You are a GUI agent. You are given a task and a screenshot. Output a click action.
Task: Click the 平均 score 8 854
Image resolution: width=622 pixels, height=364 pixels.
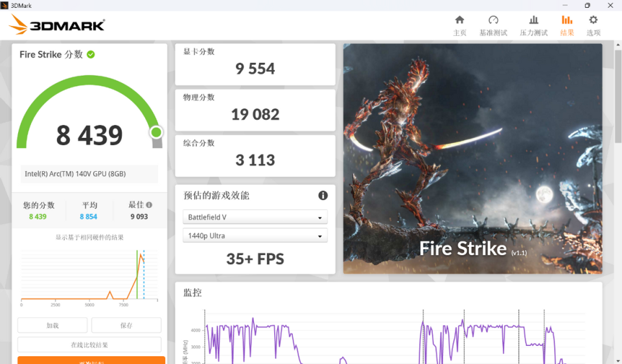pyautogui.click(x=89, y=216)
